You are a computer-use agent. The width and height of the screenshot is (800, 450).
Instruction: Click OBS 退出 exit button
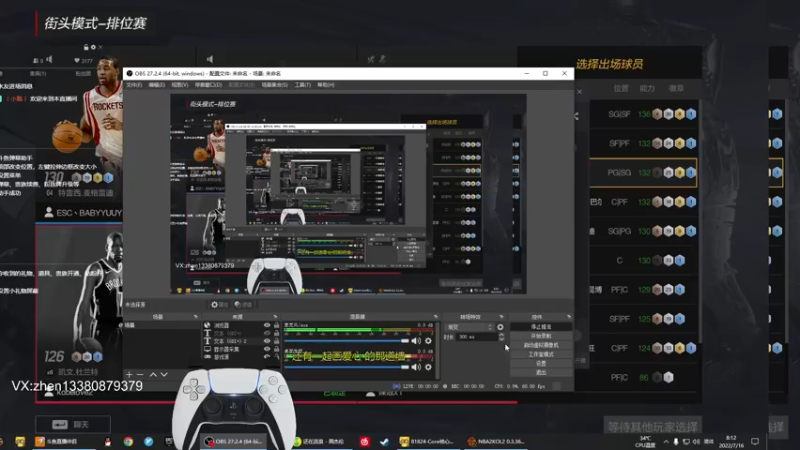tap(541, 372)
